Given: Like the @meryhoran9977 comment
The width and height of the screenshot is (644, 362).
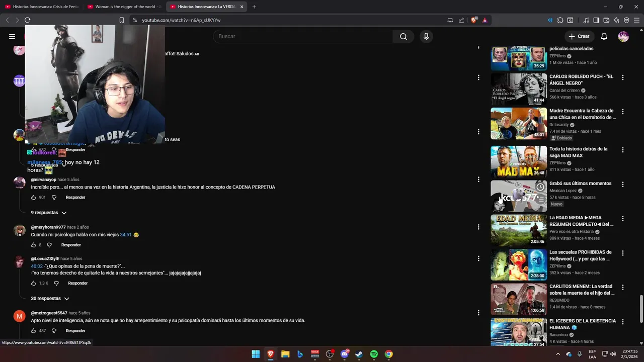Looking at the screenshot, I should coord(34,245).
